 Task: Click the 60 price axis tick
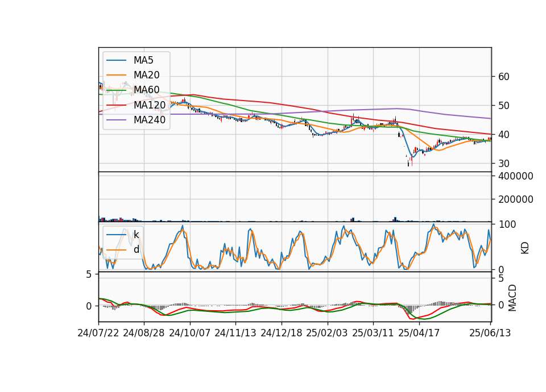503,77
